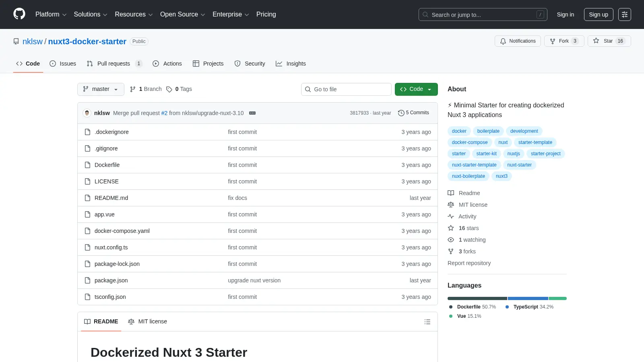This screenshot has height=362, width=644.
Task: Open the 'upgrade nuxt version' commit message
Action: coord(254,280)
